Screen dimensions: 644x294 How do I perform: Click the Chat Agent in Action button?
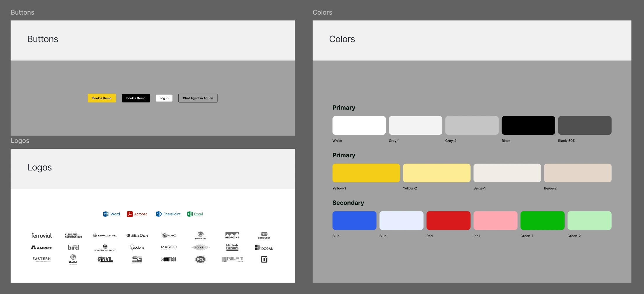198,98
